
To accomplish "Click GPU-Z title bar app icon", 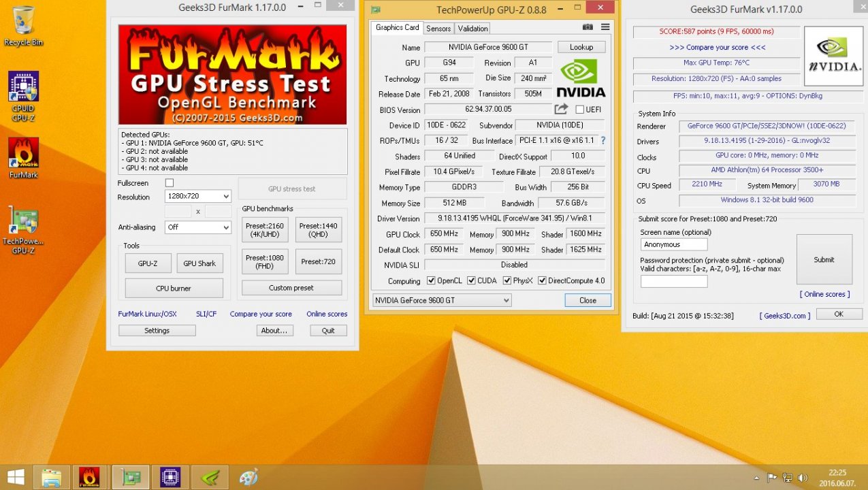I will (376, 10).
